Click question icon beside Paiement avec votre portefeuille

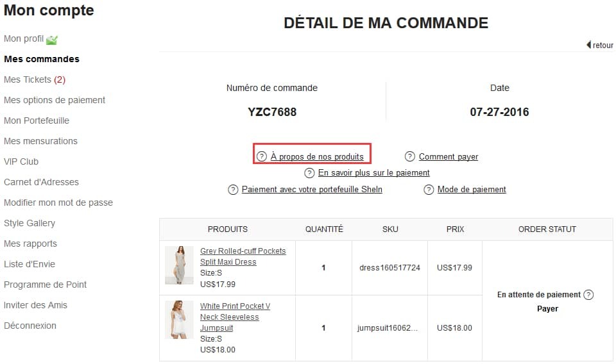click(233, 190)
